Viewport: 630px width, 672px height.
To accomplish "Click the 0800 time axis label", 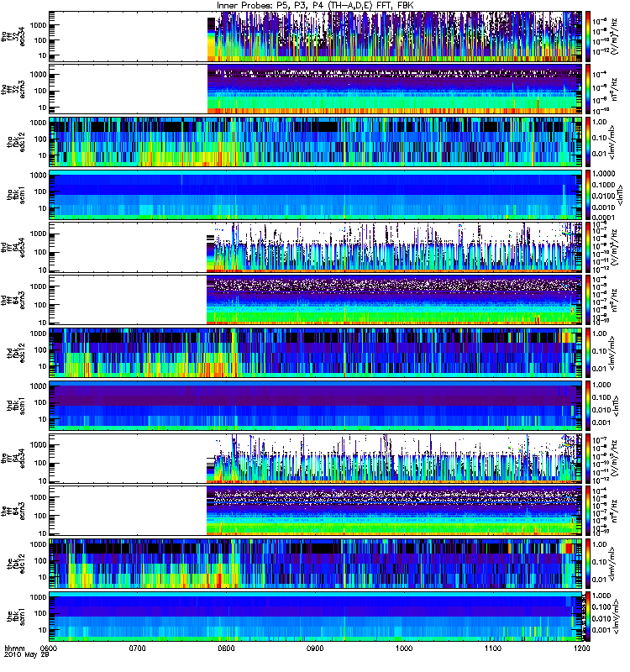I will tap(226, 648).
